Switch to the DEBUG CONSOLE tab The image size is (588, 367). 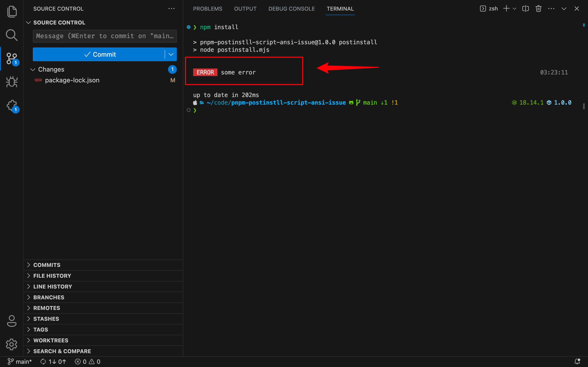pyautogui.click(x=291, y=9)
